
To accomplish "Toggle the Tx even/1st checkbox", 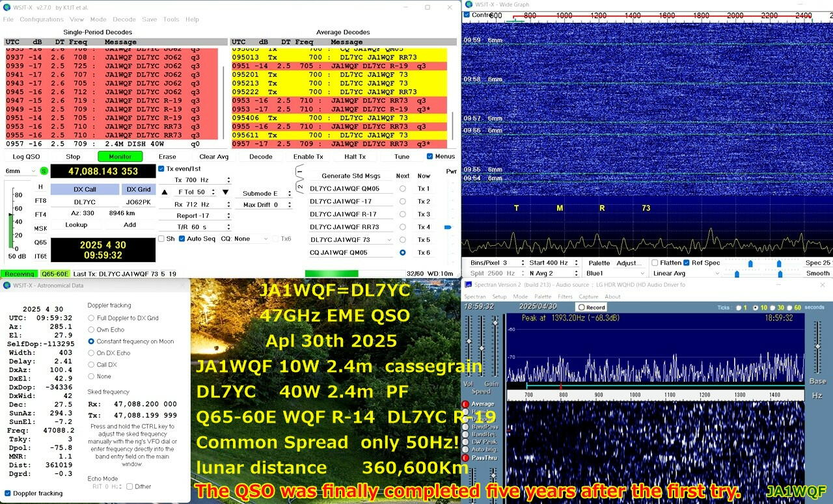I will pos(162,168).
